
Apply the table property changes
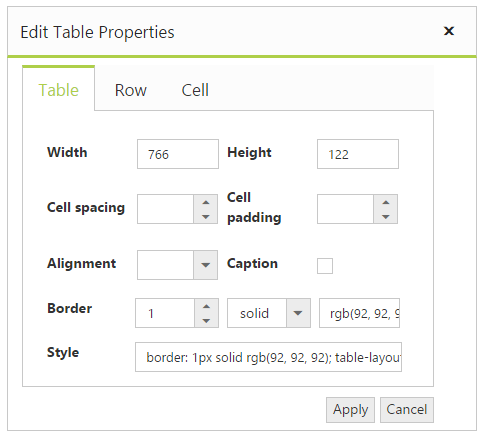click(x=350, y=410)
